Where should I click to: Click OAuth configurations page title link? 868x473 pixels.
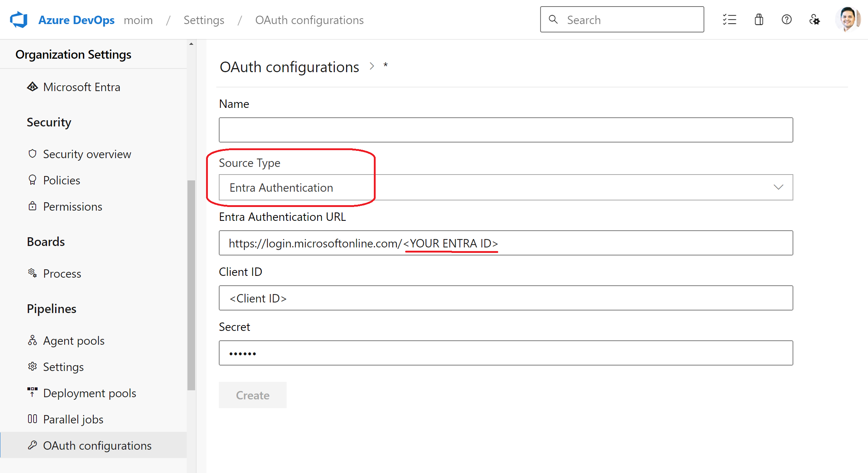tap(289, 67)
